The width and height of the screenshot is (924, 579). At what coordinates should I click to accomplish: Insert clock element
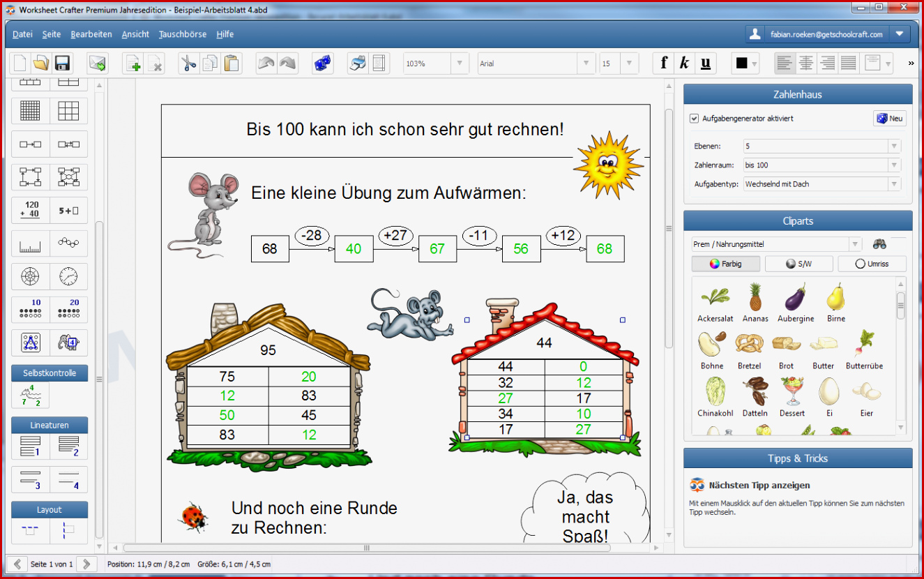68,276
